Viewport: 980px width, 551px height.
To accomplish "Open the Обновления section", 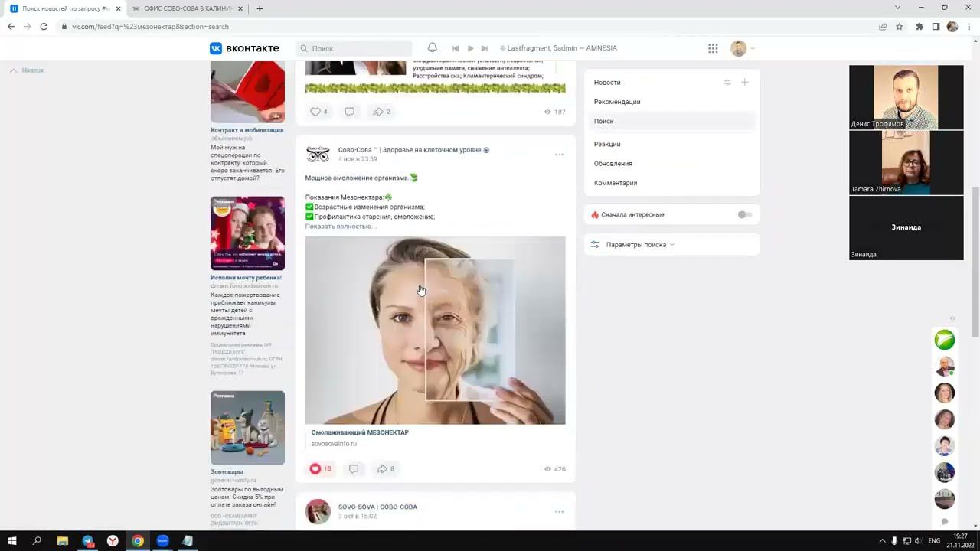I will (613, 164).
